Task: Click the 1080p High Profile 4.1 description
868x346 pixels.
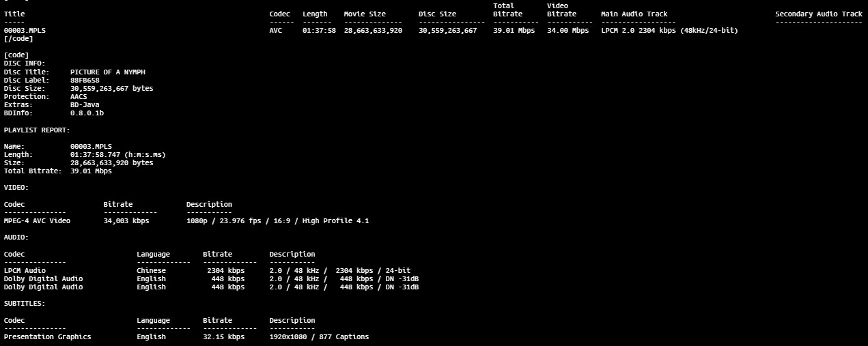Action: 277,220
